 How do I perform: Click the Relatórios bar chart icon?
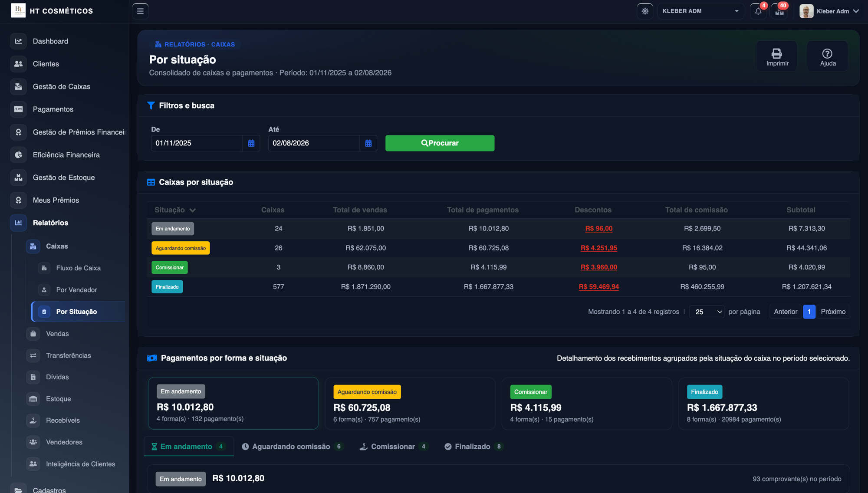coord(18,223)
